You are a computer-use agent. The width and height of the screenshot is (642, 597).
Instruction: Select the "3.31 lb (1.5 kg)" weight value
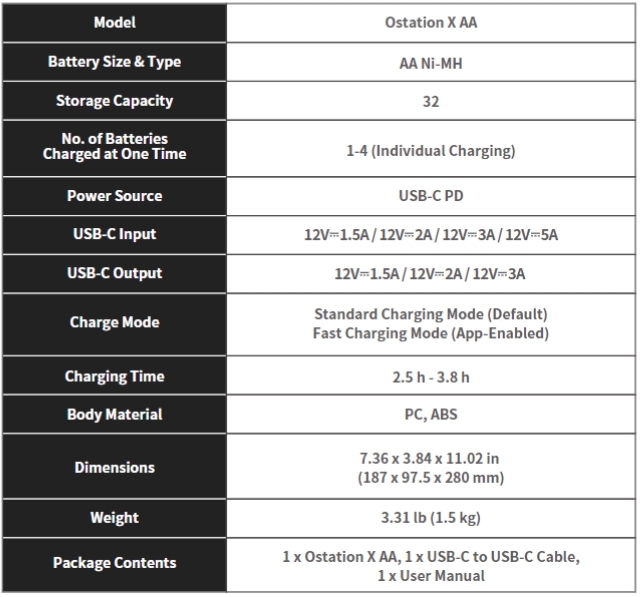click(x=431, y=518)
